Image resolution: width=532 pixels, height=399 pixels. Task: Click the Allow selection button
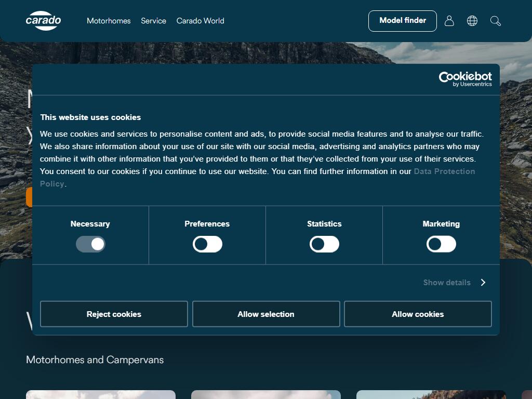pyautogui.click(x=266, y=314)
